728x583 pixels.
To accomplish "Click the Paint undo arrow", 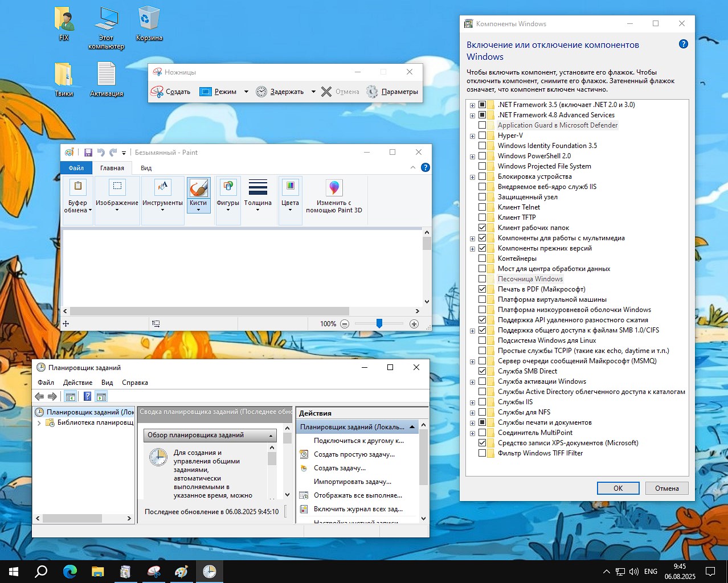I will click(101, 153).
